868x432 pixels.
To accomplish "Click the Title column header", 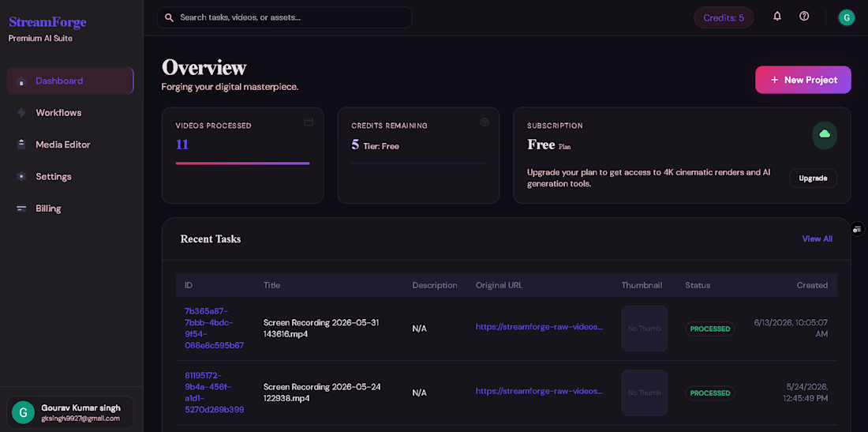I will pyautogui.click(x=271, y=285).
